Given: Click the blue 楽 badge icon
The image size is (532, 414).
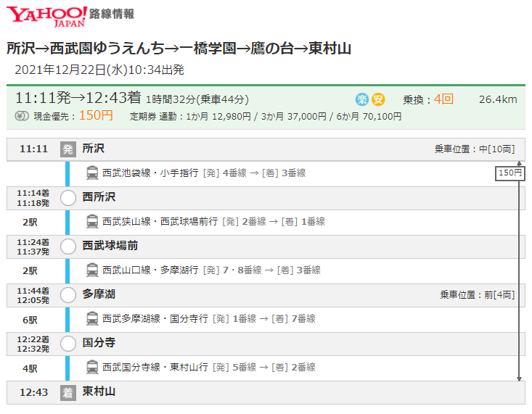Looking at the screenshot, I should pyautogui.click(x=362, y=99).
